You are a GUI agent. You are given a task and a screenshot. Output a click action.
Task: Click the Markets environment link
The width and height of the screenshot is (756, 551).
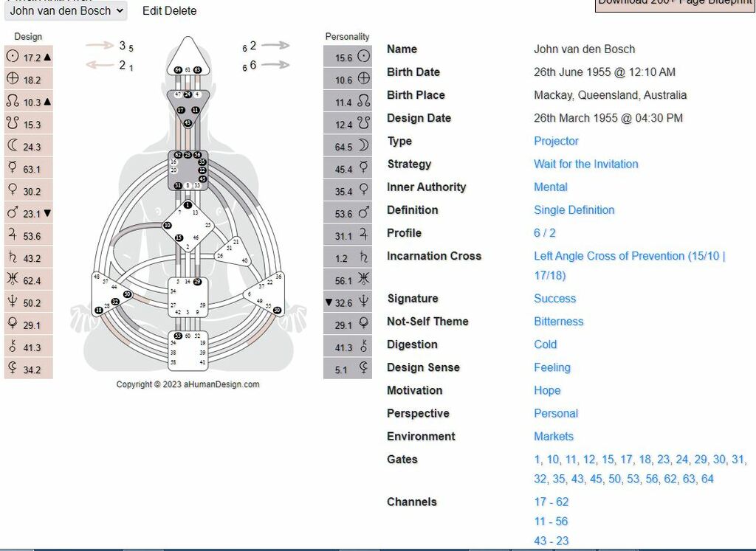coord(553,436)
